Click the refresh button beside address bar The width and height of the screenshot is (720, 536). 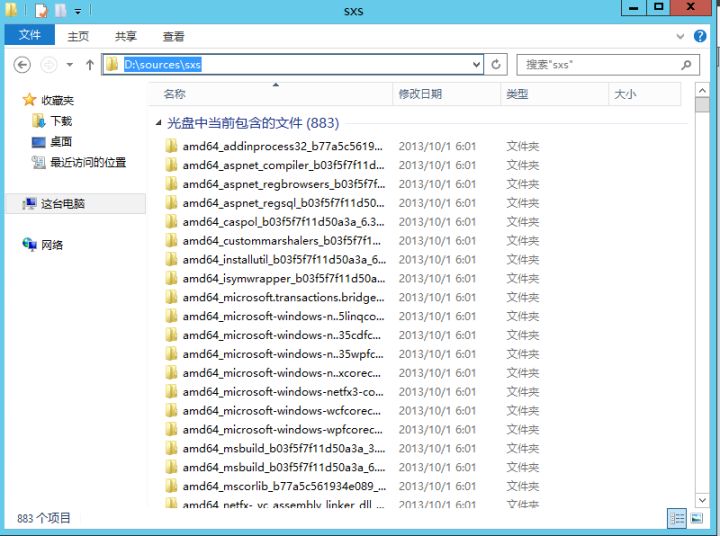click(496, 65)
